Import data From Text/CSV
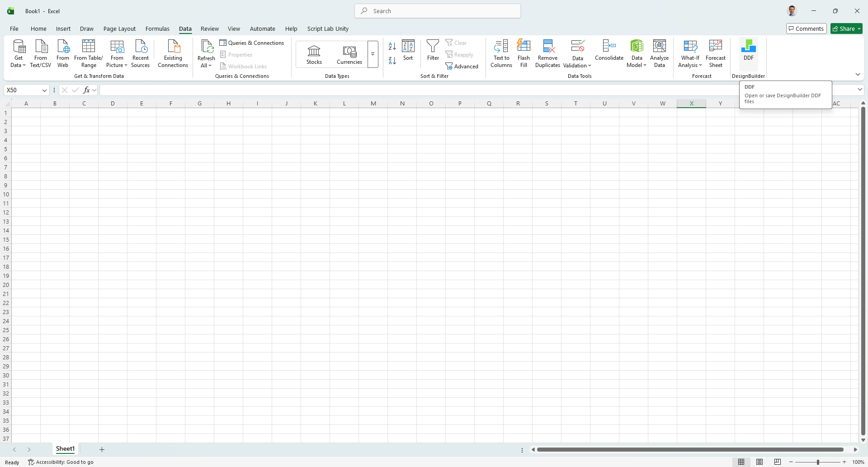This screenshot has height=467, width=868. 41,53
